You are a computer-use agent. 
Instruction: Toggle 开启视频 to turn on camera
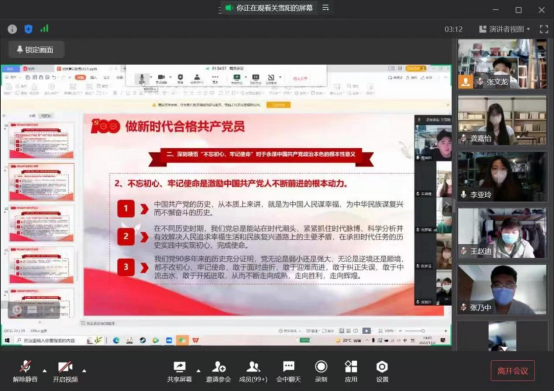[65, 371]
